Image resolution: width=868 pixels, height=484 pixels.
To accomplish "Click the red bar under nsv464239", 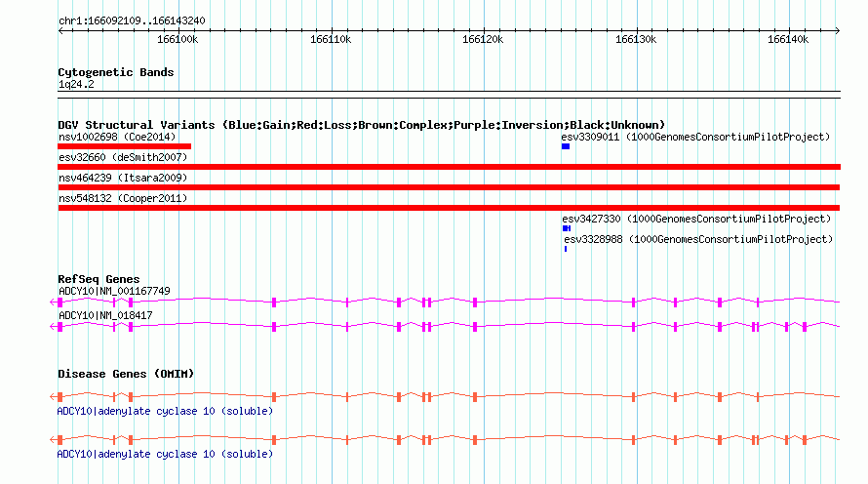I will click(449, 187).
